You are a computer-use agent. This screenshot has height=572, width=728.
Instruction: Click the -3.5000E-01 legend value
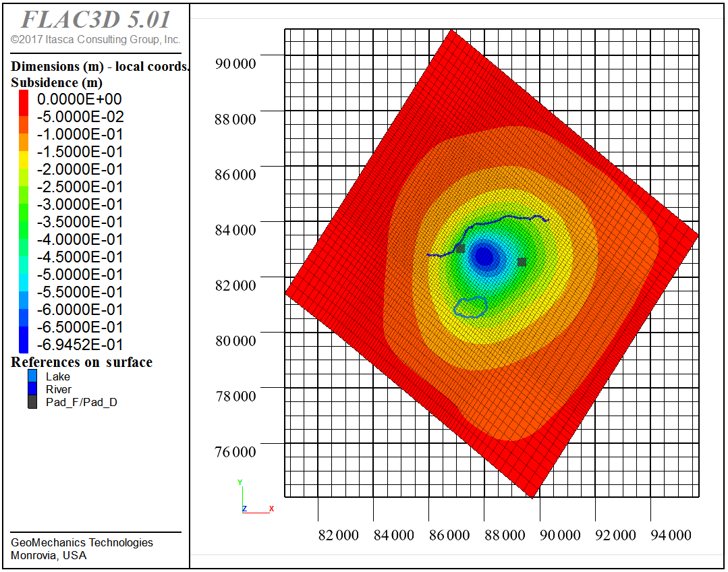80,222
